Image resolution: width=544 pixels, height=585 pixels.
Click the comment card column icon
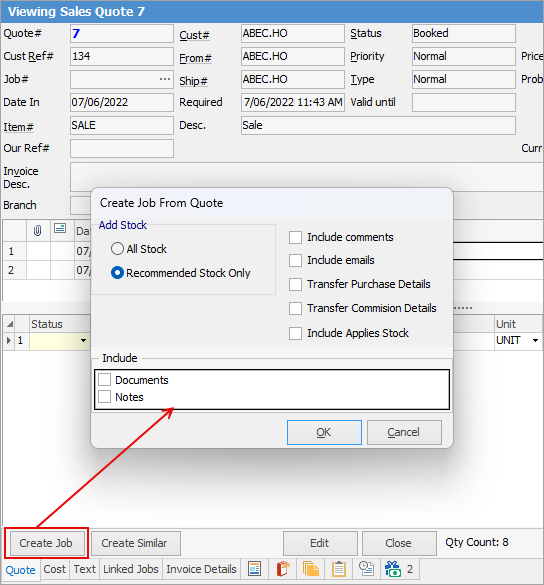pyautogui.click(x=60, y=228)
